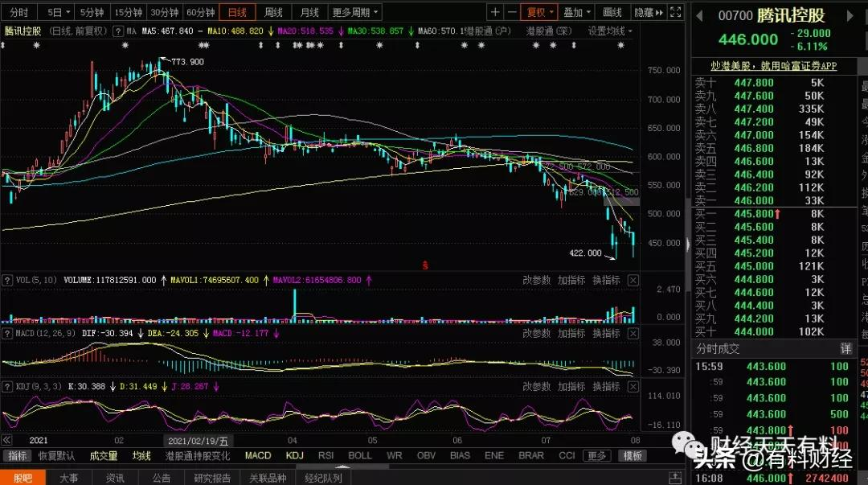Viewport: 868px width, 485px height.
Task: Open 大事 bottom tab
Action: (68, 478)
